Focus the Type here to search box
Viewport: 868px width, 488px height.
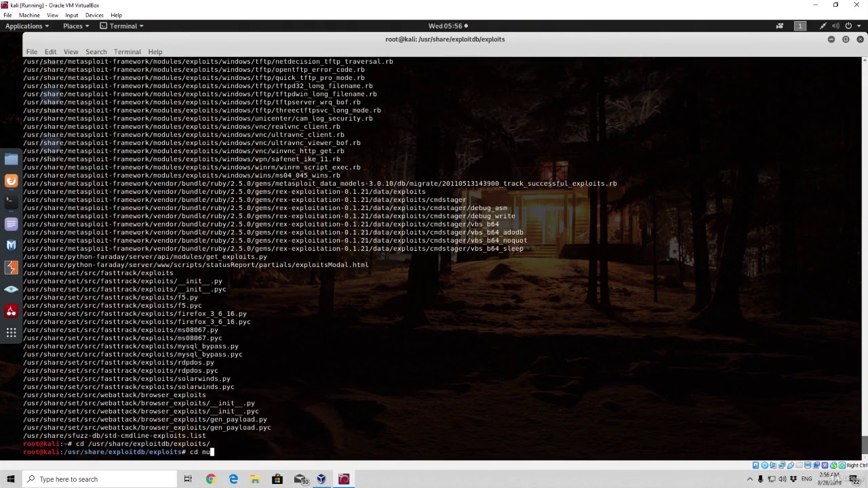tap(99, 479)
